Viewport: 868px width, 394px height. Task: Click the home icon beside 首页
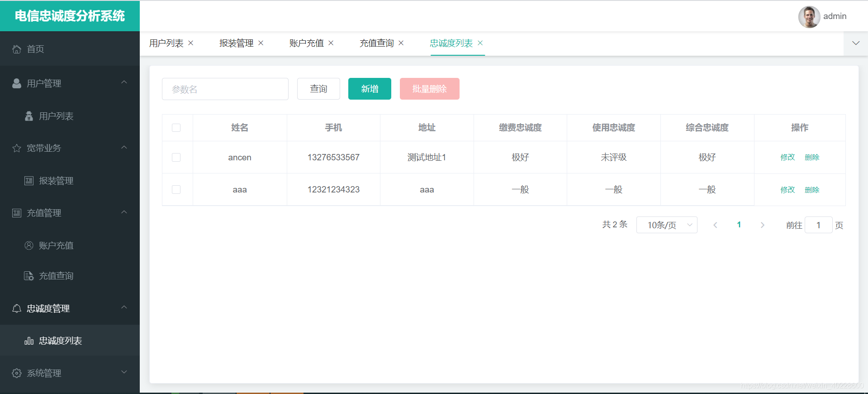(x=17, y=49)
